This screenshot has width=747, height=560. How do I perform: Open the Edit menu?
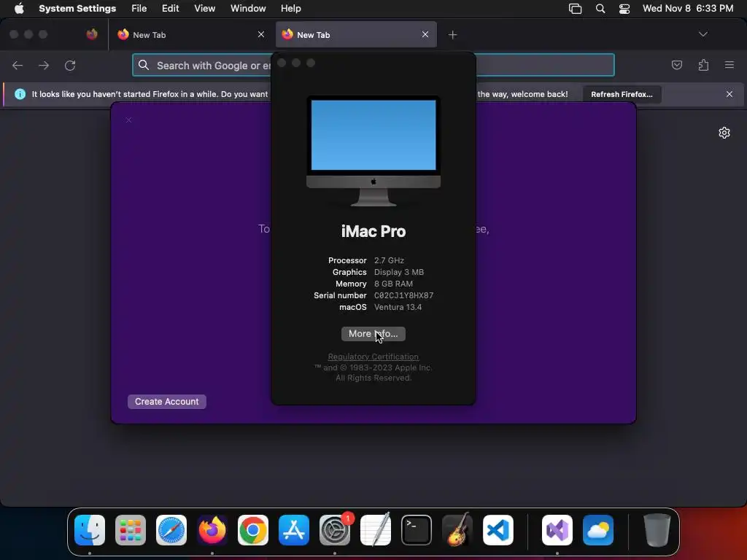click(x=170, y=8)
